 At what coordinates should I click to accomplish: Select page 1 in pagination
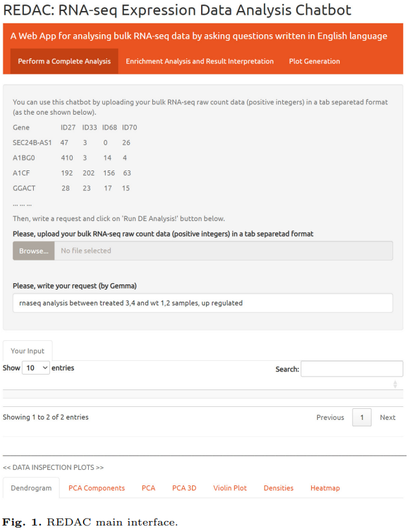(362, 417)
